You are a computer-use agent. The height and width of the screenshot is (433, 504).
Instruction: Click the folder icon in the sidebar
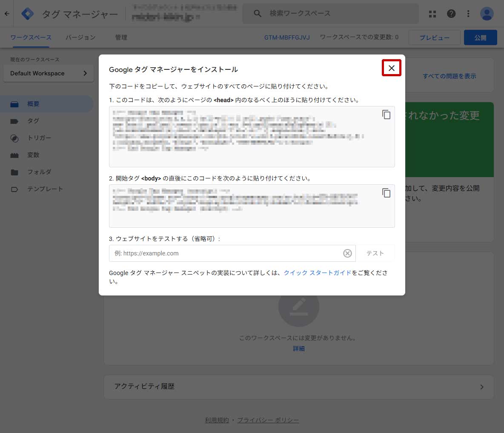14,172
